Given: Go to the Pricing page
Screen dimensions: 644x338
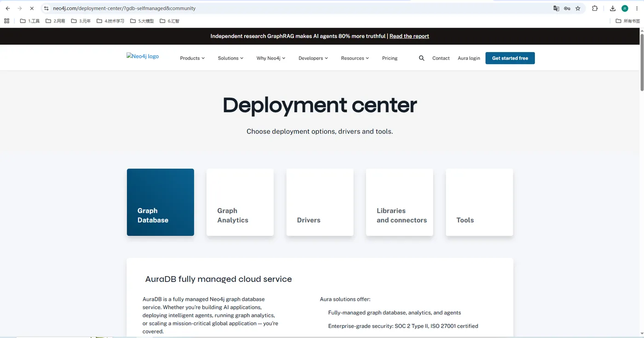Looking at the screenshot, I should [x=390, y=58].
